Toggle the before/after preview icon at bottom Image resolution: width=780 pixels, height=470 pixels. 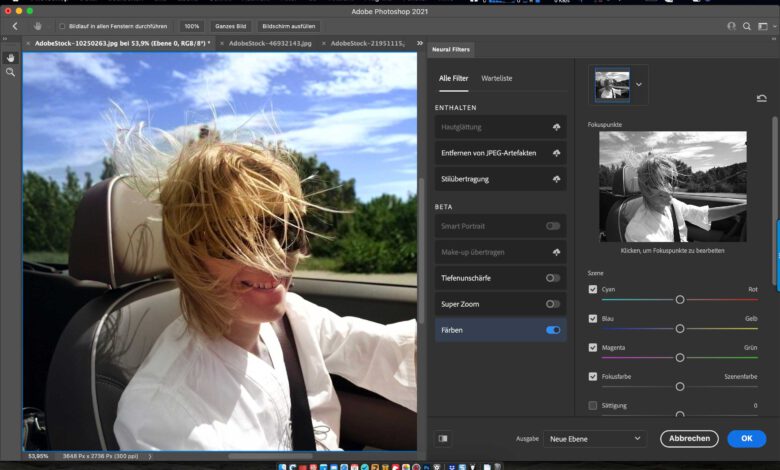443,438
